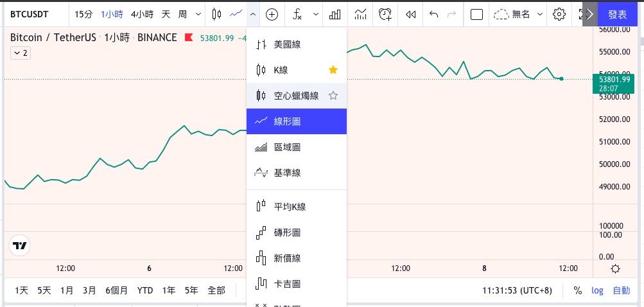This screenshot has height=307, width=644.
Task: Open the BTCUSDT symbol search
Action: click(29, 14)
